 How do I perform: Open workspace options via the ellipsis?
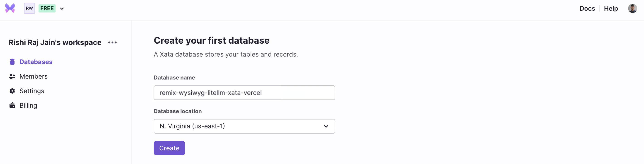(x=112, y=42)
